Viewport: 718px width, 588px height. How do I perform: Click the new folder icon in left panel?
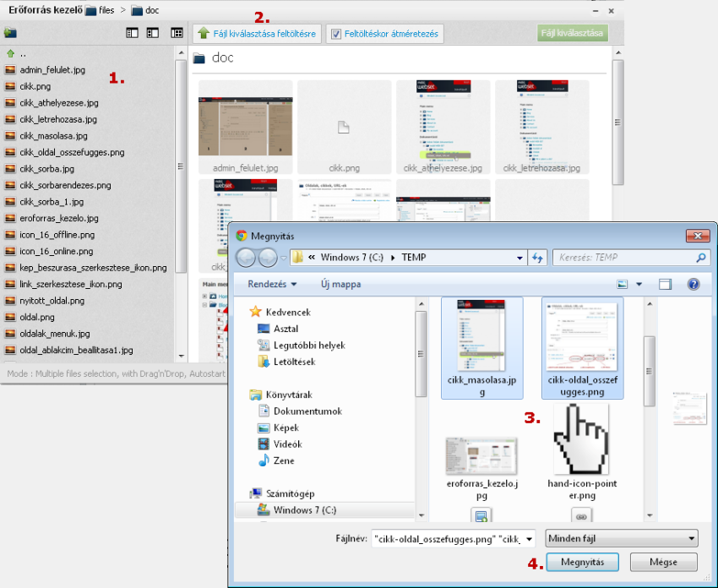pos(10,33)
